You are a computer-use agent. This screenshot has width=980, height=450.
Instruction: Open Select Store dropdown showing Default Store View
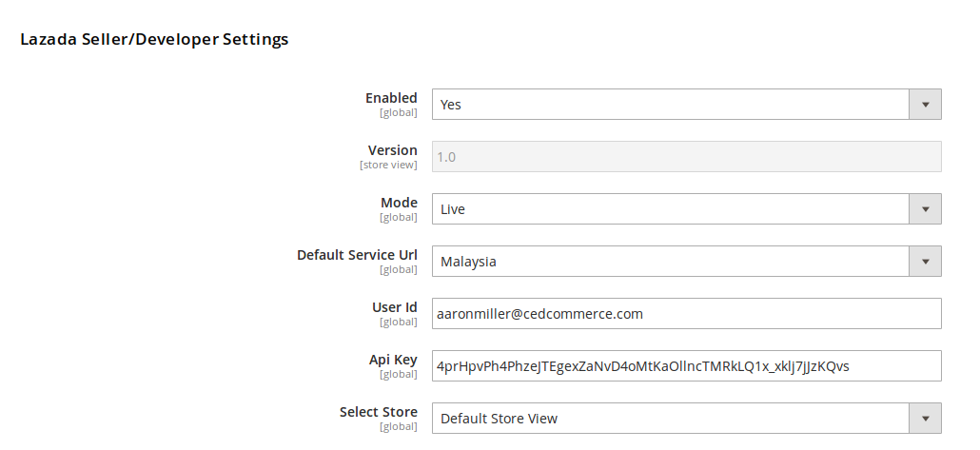(x=686, y=418)
